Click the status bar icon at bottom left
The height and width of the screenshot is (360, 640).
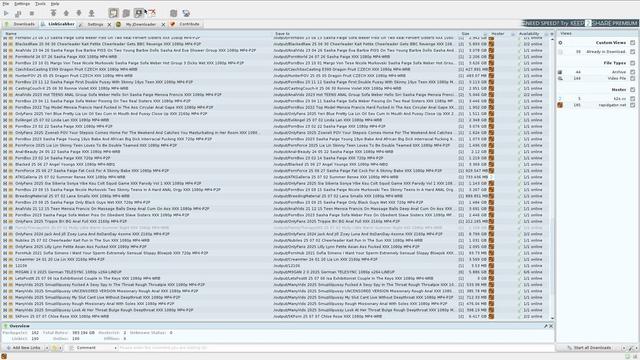[4, 356]
